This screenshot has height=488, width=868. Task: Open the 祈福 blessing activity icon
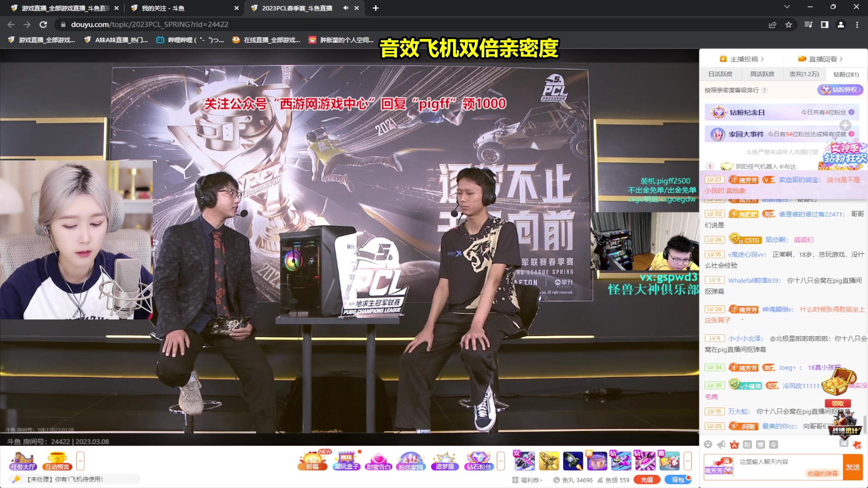tap(313, 461)
